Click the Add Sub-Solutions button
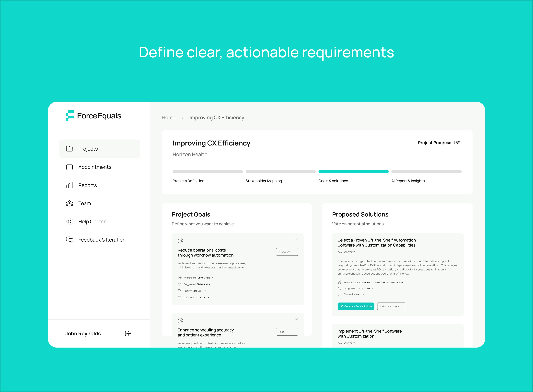533x392 pixels. (x=391, y=306)
